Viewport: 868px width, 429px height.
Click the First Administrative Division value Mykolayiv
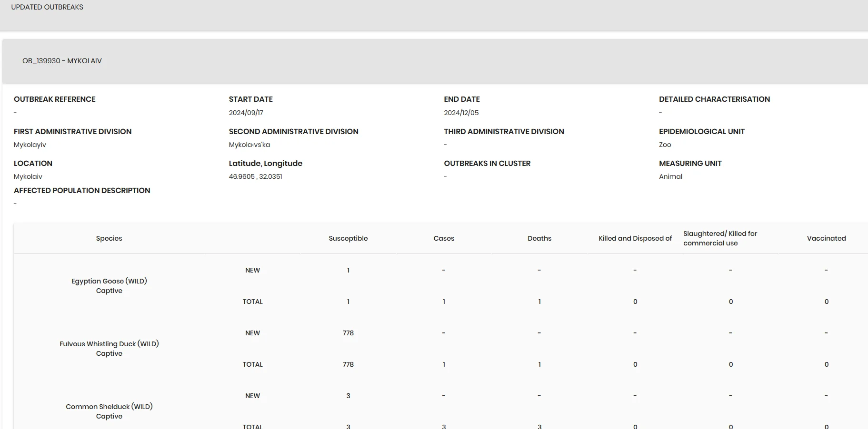click(30, 145)
